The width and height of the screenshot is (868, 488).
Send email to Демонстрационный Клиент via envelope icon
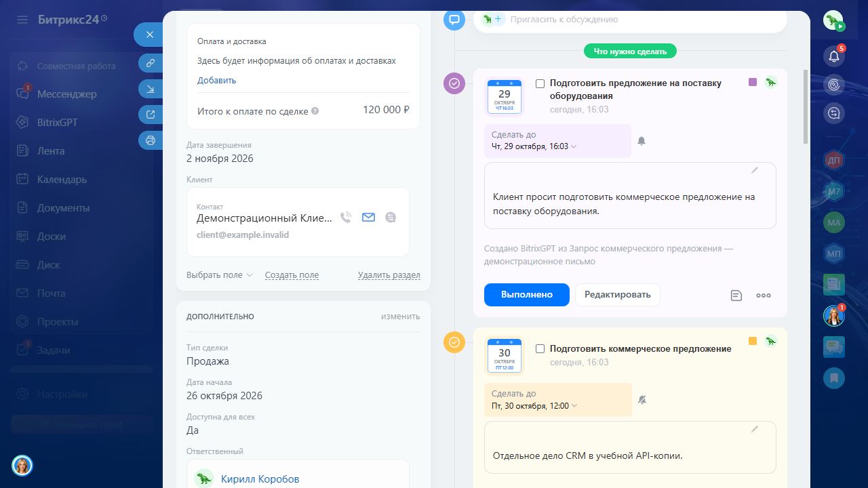(368, 218)
